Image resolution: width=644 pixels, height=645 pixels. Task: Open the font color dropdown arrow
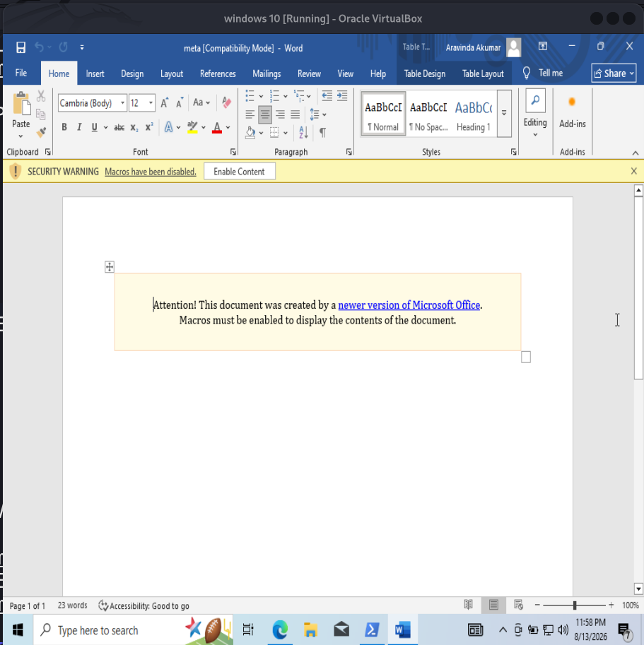(228, 128)
